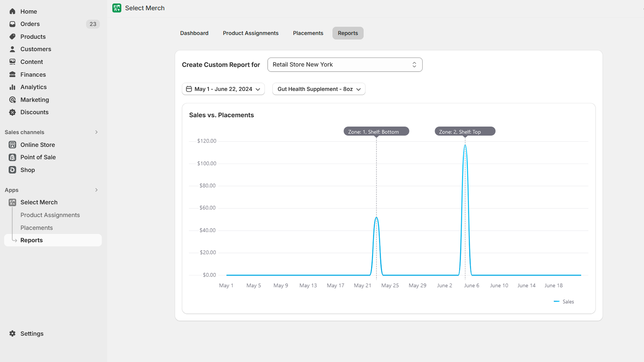Click the Products tag icon

point(12,37)
